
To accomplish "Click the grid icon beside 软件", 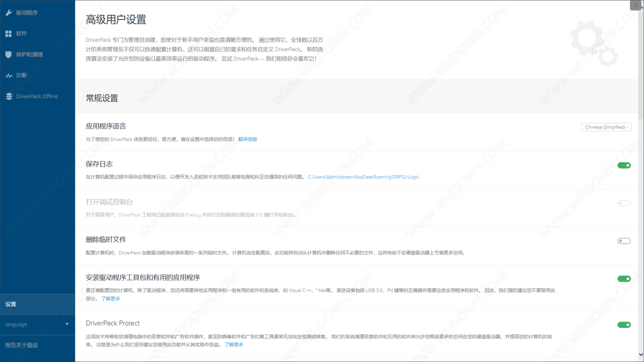I will [9, 34].
